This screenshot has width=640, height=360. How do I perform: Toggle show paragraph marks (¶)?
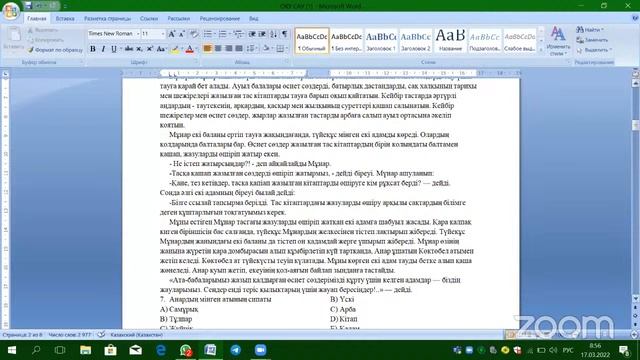click(x=284, y=34)
